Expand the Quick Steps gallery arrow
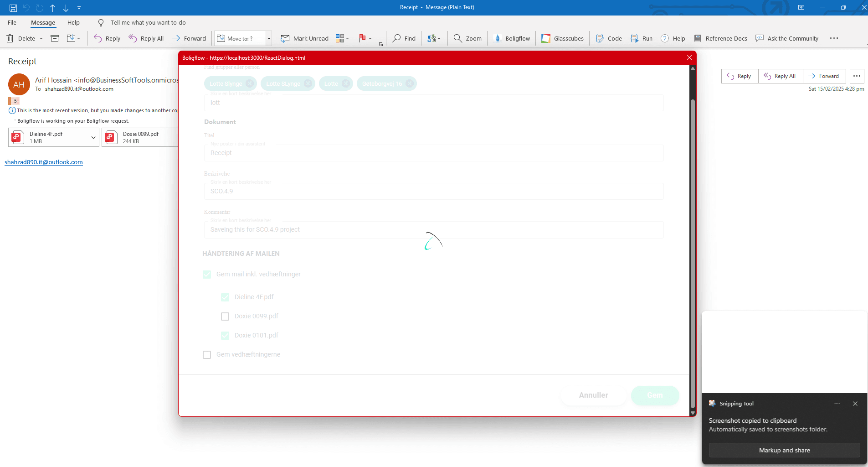Screen dimensions: 868x467 pyautogui.click(x=269, y=38)
